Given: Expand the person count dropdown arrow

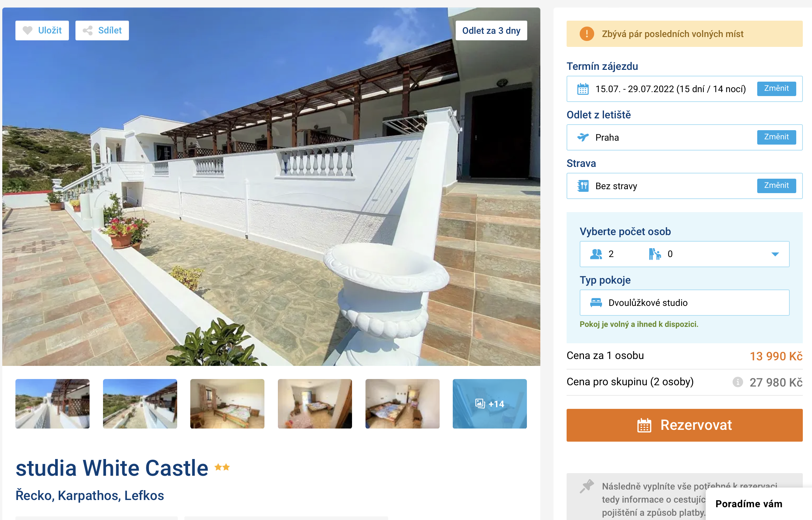Looking at the screenshot, I should click(775, 254).
